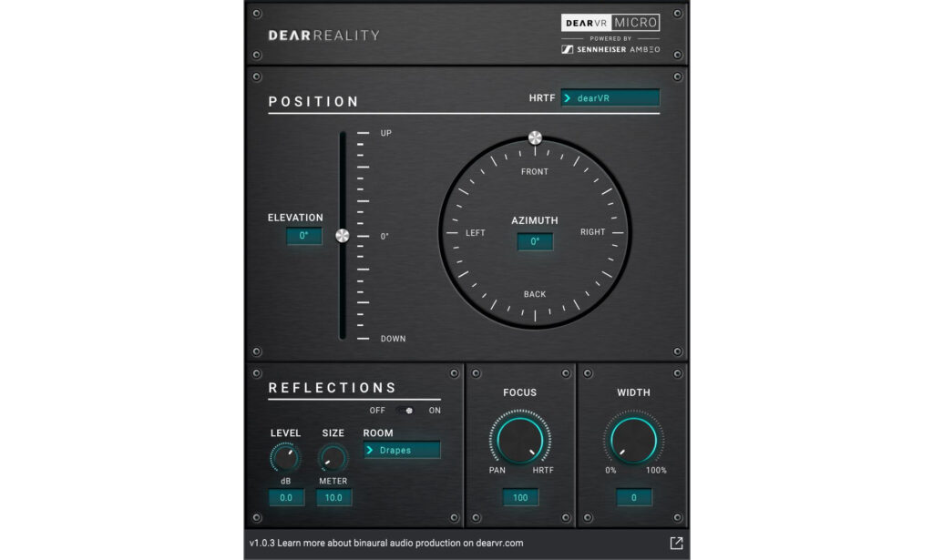Click the HRTF label under Focus knob
This screenshot has width=933, height=560.
click(543, 470)
